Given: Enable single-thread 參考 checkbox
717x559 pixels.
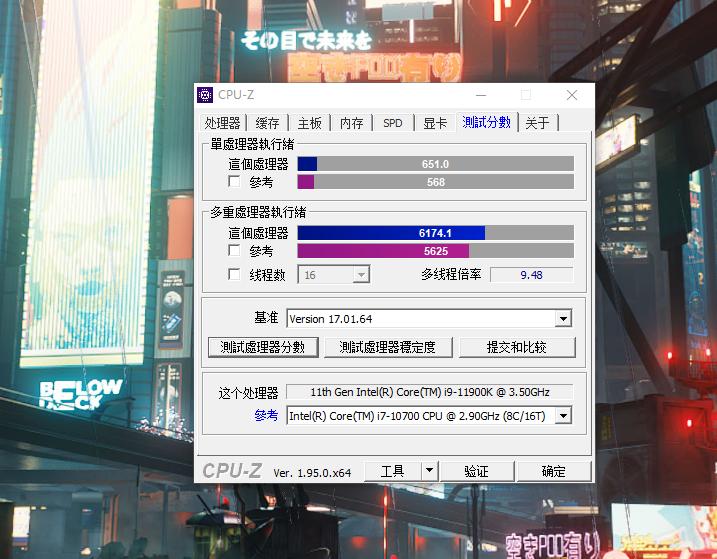Looking at the screenshot, I should point(234,182).
